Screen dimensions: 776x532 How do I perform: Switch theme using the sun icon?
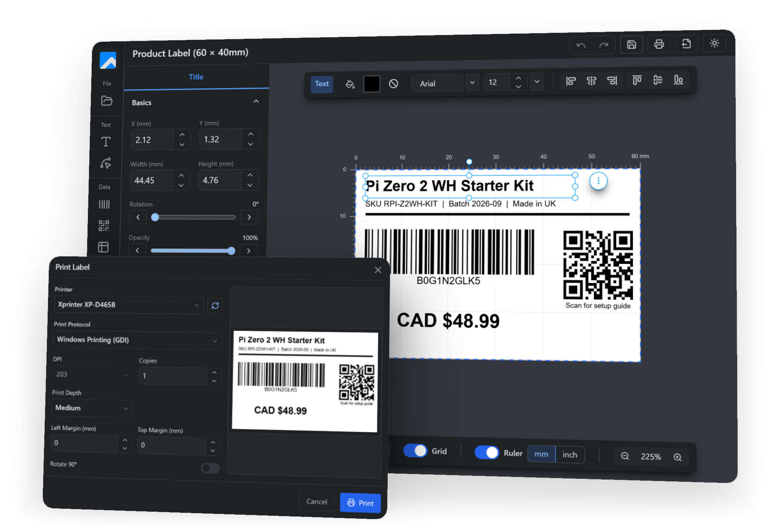tap(714, 43)
